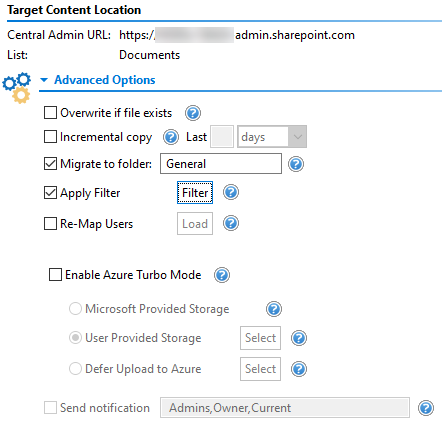Click the Advanced Options gears icon

[x=17, y=87]
